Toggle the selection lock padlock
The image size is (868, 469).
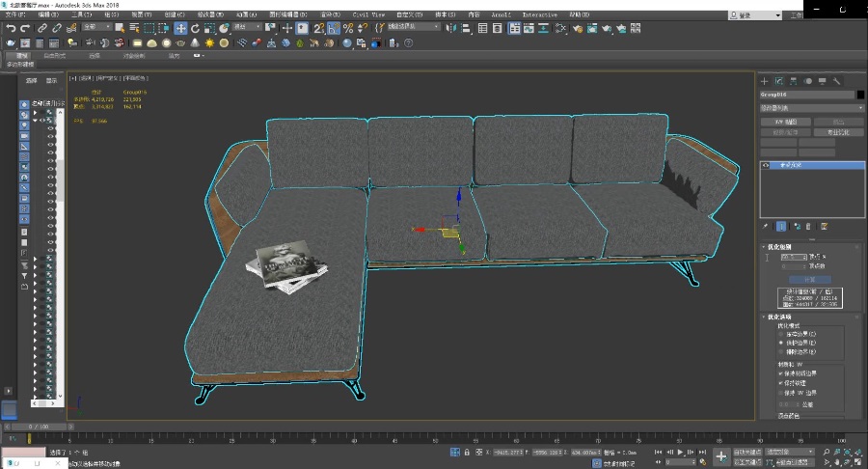click(467, 453)
